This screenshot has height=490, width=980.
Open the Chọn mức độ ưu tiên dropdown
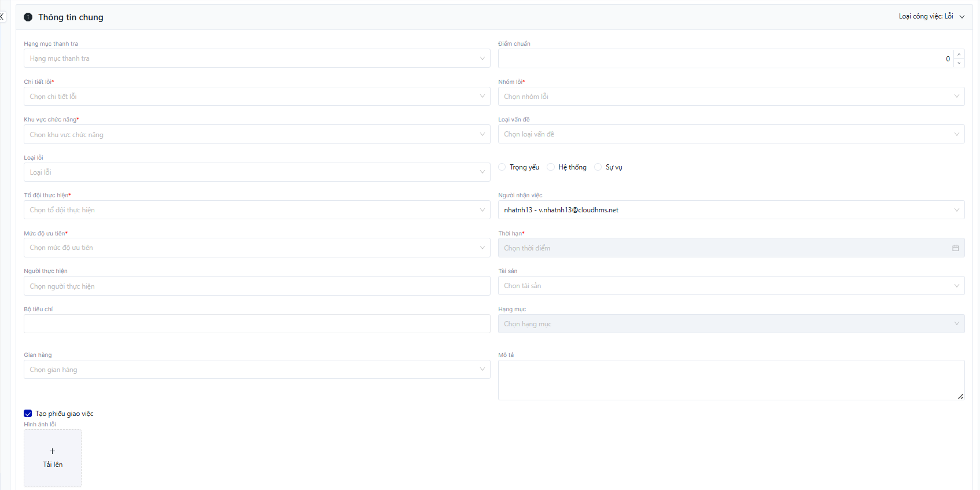256,248
